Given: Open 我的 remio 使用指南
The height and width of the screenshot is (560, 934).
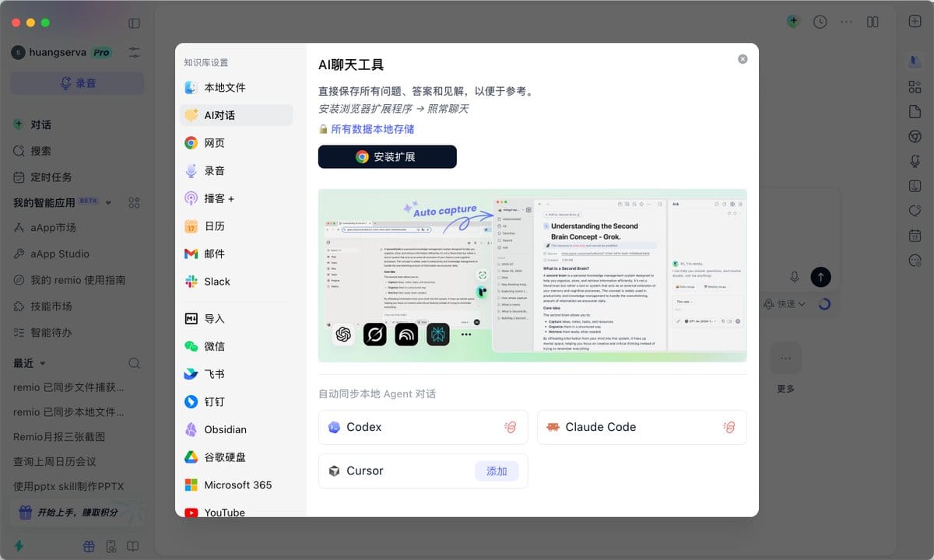Looking at the screenshot, I should pos(77,280).
